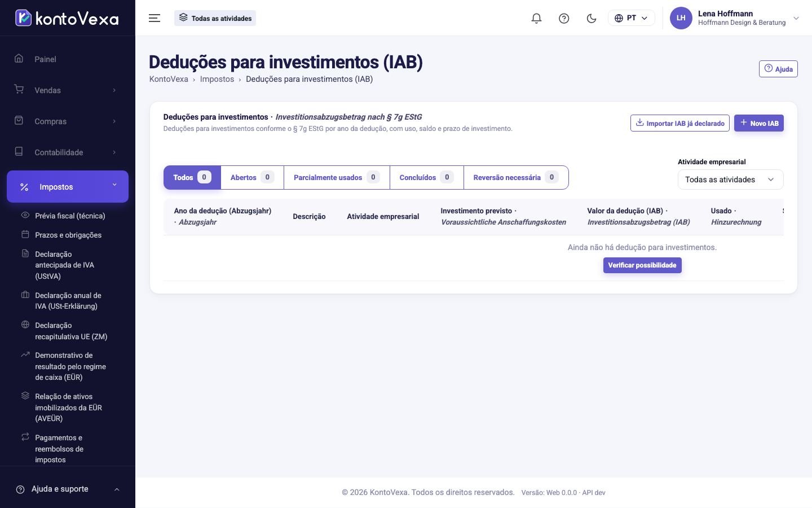Open Declaração antecipada de IVA (UStVA)

(64, 265)
